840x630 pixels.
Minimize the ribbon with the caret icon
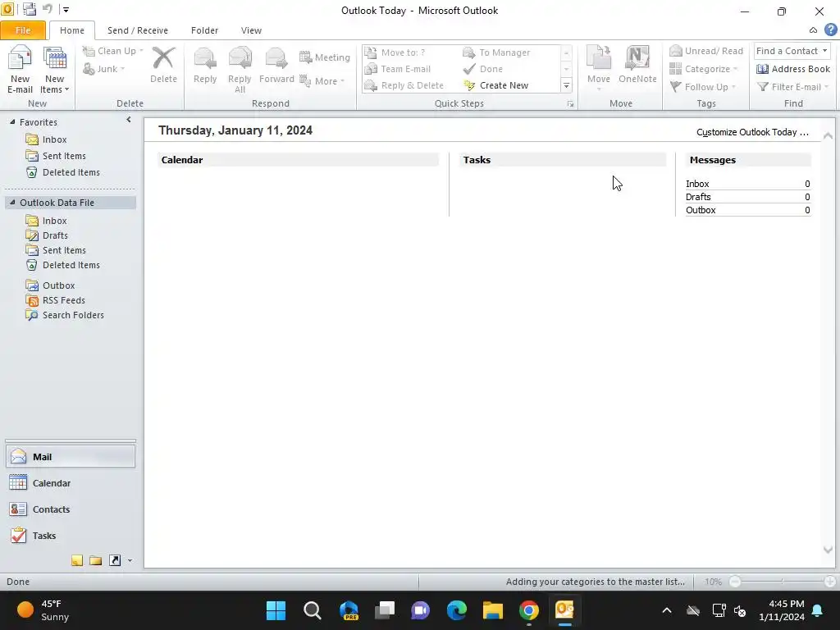pyautogui.click(x=813, y=30)
